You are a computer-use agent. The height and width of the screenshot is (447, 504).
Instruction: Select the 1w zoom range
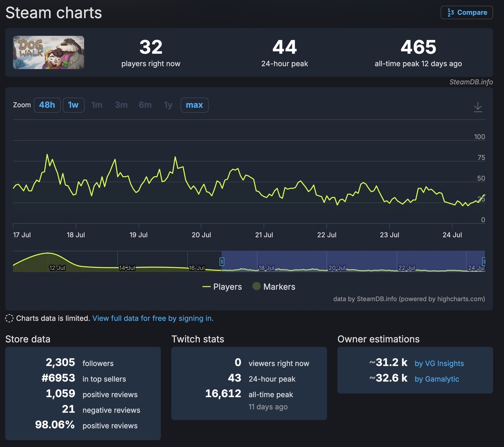tap(73, 105)
